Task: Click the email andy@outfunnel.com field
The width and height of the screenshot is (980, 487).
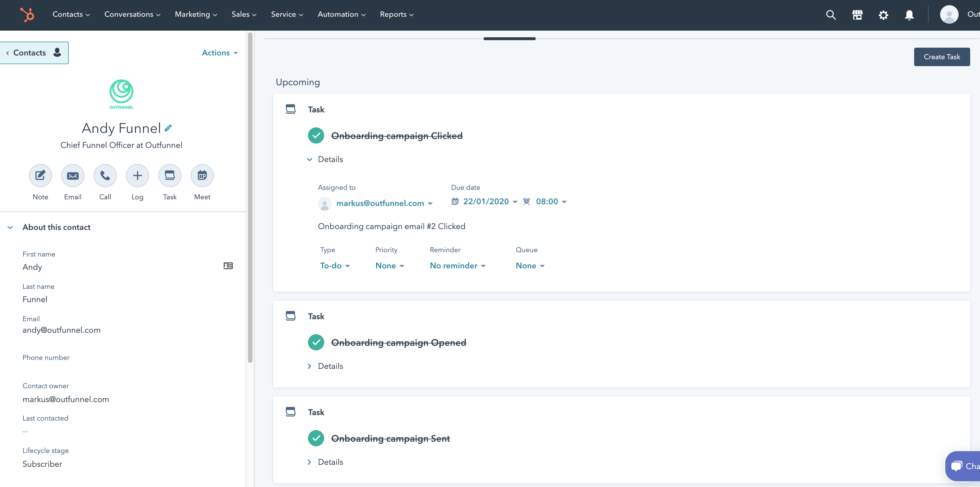Action: (61, 330)
